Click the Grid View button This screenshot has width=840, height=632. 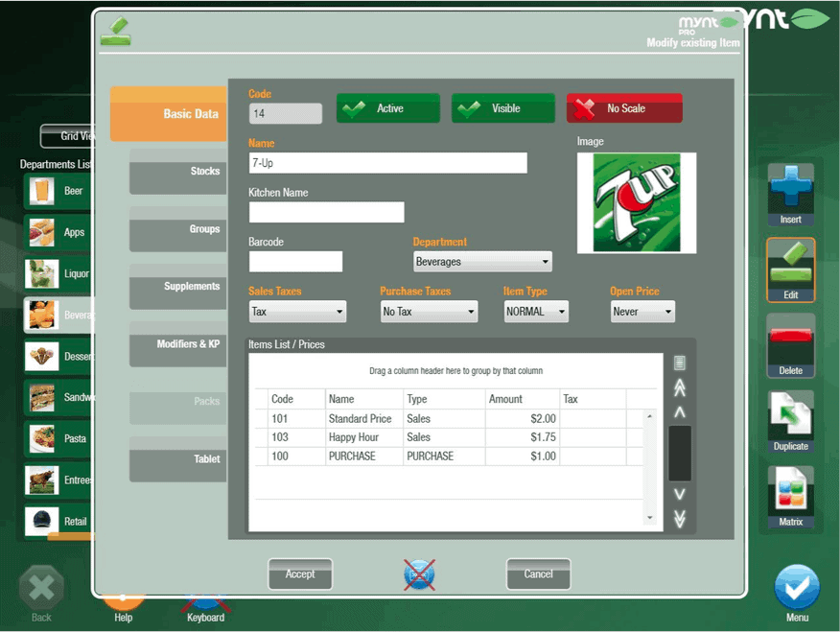tap(67, 136)
